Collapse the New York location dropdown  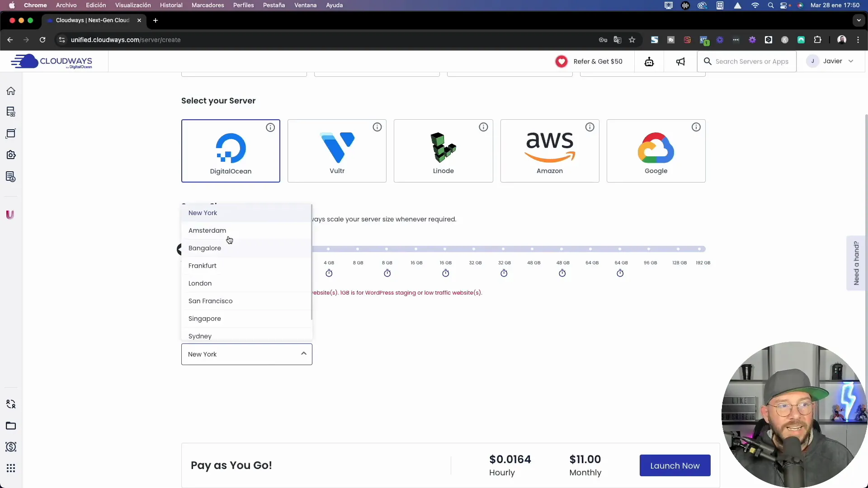point(247,354)
